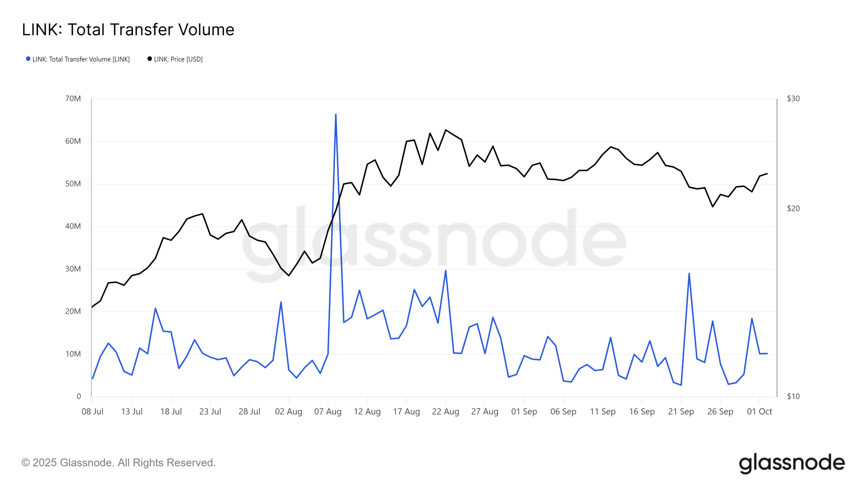
Task: Toggle the LINK: Total Transfer Volume legend label
Action: click(81, 59)
